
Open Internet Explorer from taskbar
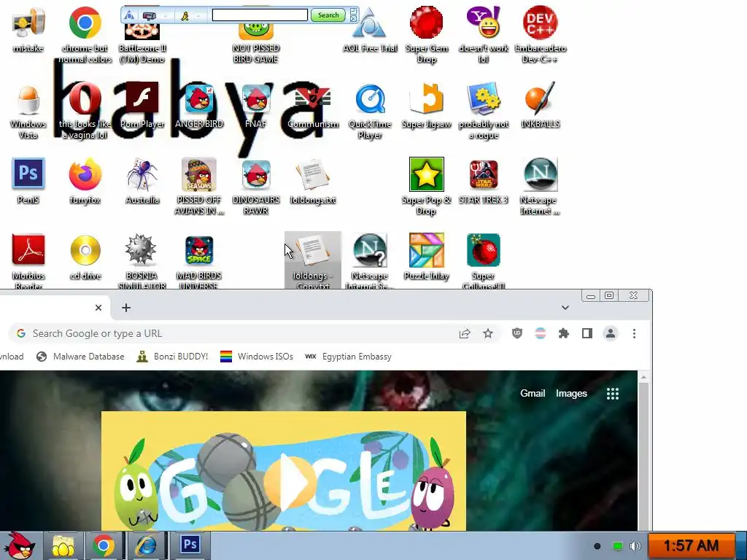point(146,545)
